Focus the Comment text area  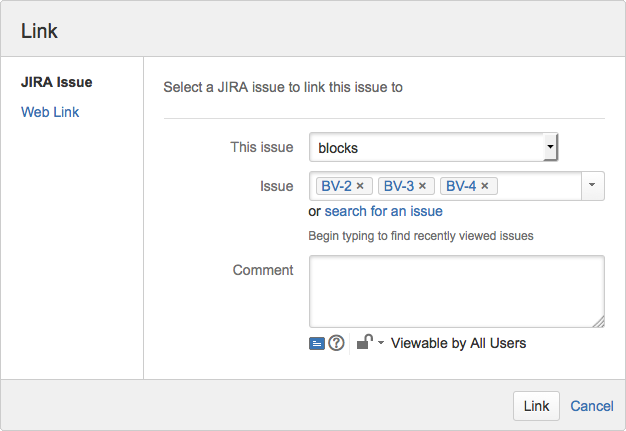coord(457,292)
